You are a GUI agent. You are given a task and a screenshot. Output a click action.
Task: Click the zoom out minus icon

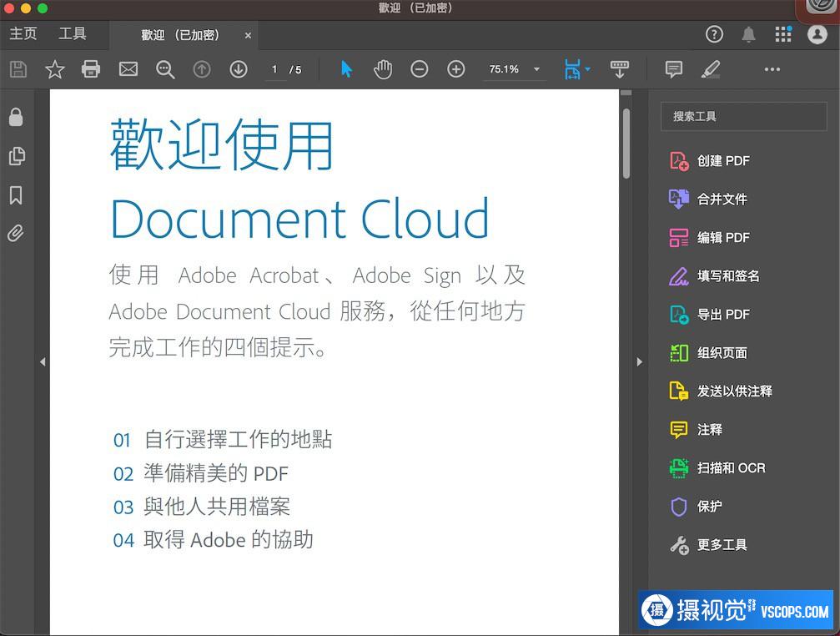tap(420, 69)
